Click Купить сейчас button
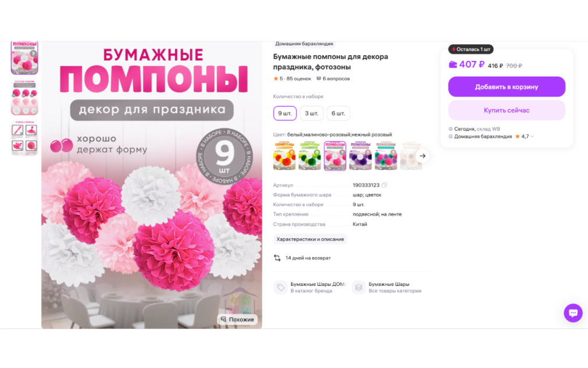Viewport: 588px width, 368px height. (506, 110)
